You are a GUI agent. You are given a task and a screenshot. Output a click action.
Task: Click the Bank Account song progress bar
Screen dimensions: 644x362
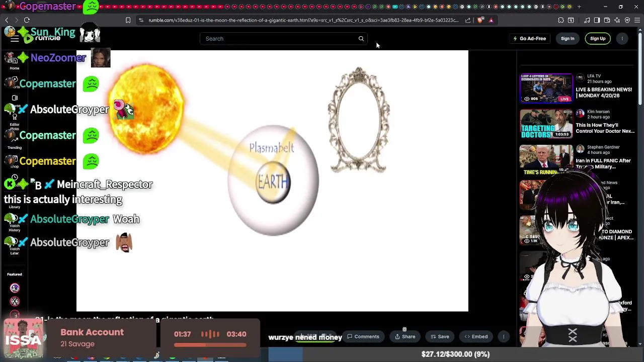210,345
